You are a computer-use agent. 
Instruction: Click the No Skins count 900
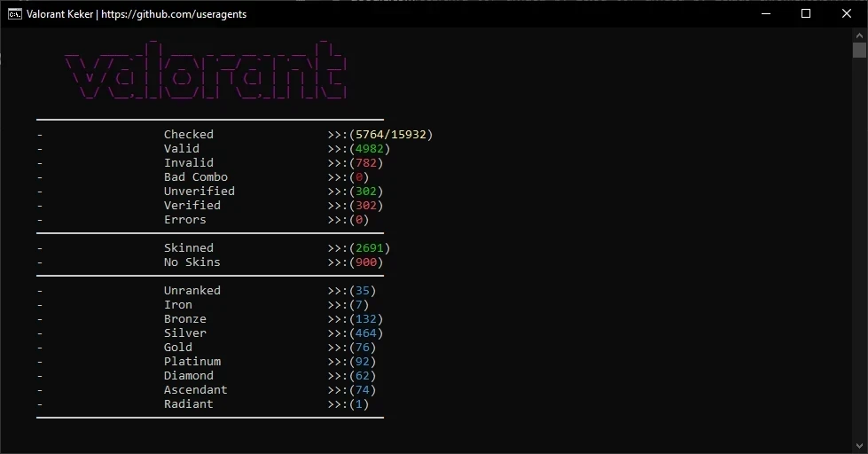(365, 262)
